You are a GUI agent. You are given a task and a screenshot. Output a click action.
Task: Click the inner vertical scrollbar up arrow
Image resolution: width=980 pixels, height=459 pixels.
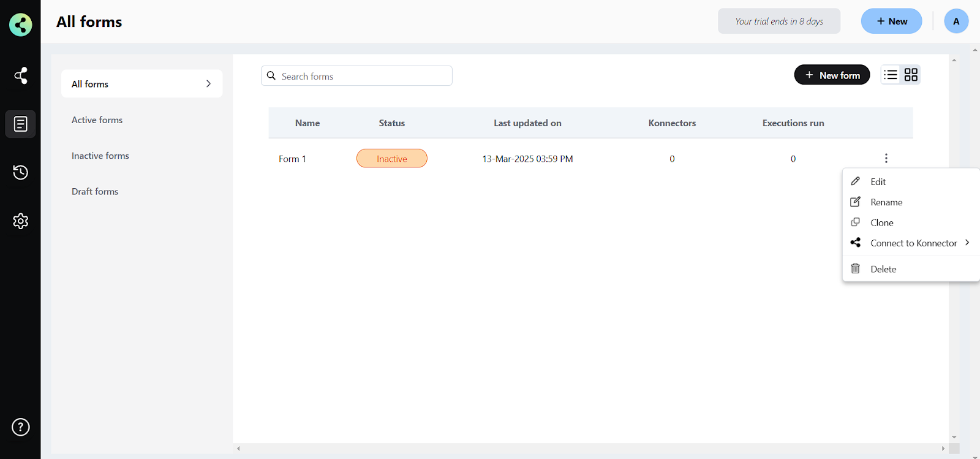(x=954, y=60)
